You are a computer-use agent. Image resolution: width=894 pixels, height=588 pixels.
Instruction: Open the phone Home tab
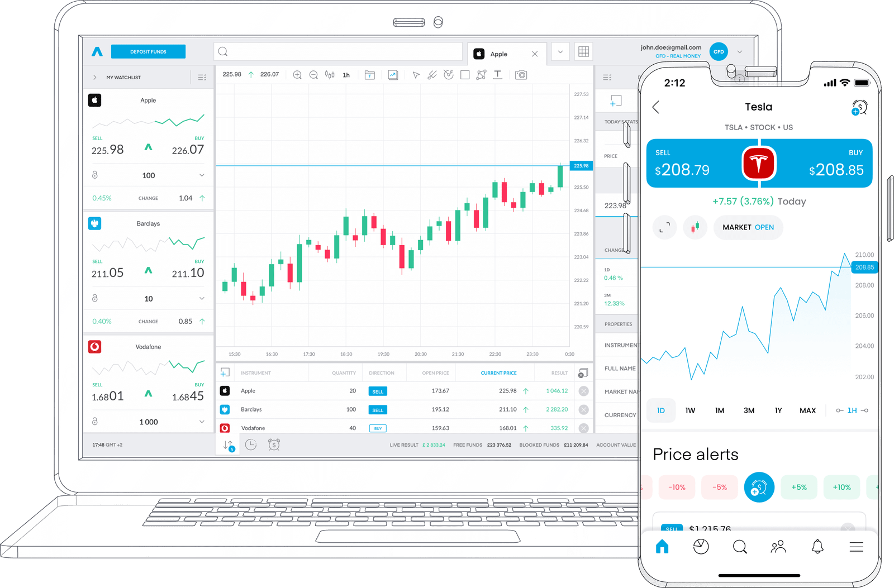(x=662, y=546)
